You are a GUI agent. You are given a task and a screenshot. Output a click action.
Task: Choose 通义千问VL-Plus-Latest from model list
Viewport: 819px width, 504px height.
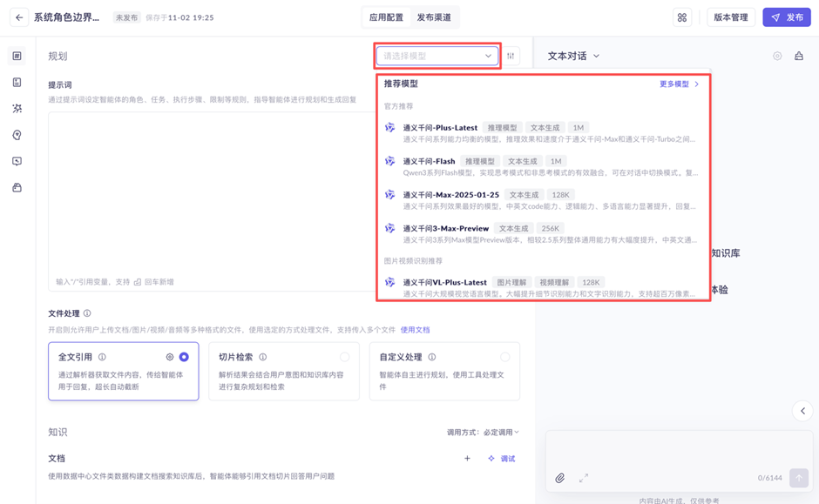click(542, 287)
